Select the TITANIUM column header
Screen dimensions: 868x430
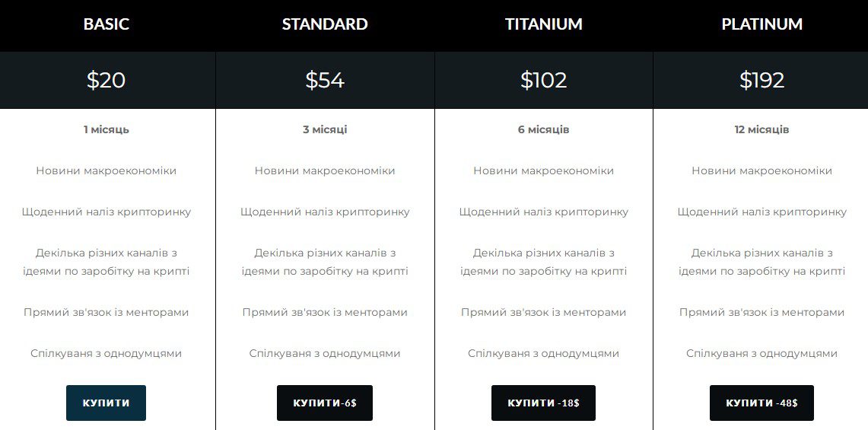(x=543, y=24)
